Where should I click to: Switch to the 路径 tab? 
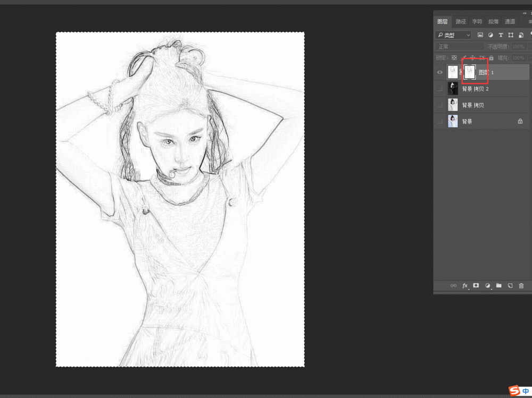coord(461,22)
